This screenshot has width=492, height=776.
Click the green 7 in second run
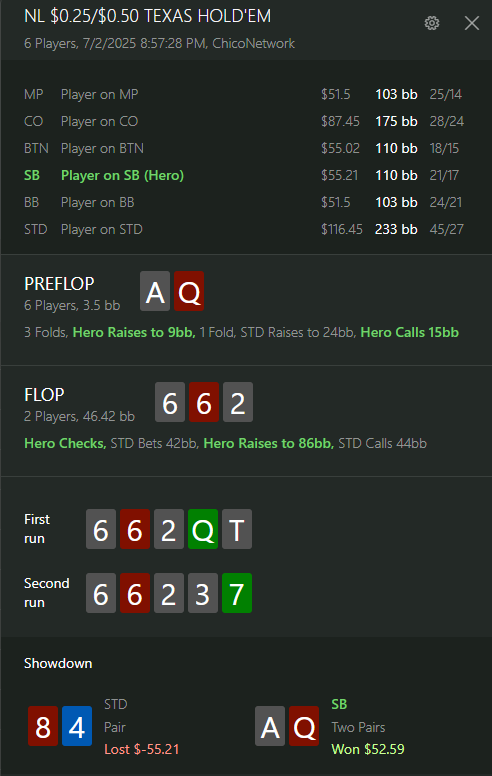tap(237, 593)
